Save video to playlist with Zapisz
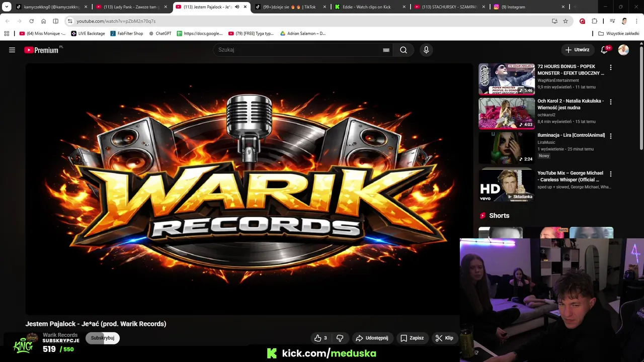This screenshot has height=362, width=644. pos(412,338)
